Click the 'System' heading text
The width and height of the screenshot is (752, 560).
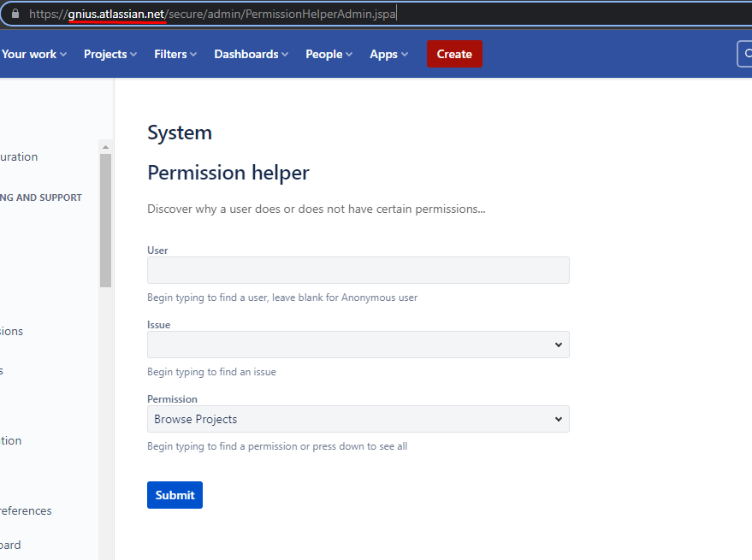[x=180, y=133]
